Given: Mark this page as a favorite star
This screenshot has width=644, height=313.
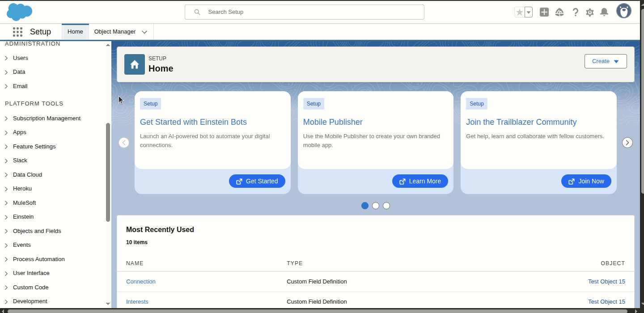Looking at the screenshot, I should [521, 12].
